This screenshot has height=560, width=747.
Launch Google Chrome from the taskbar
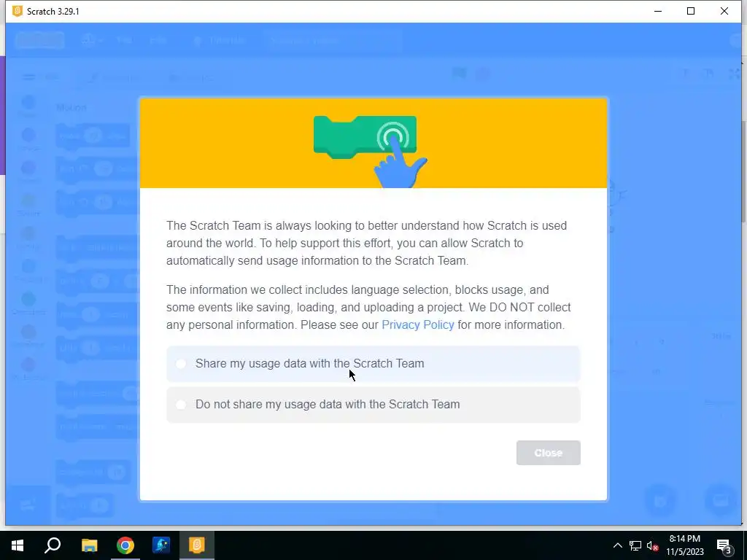[125, 545]
